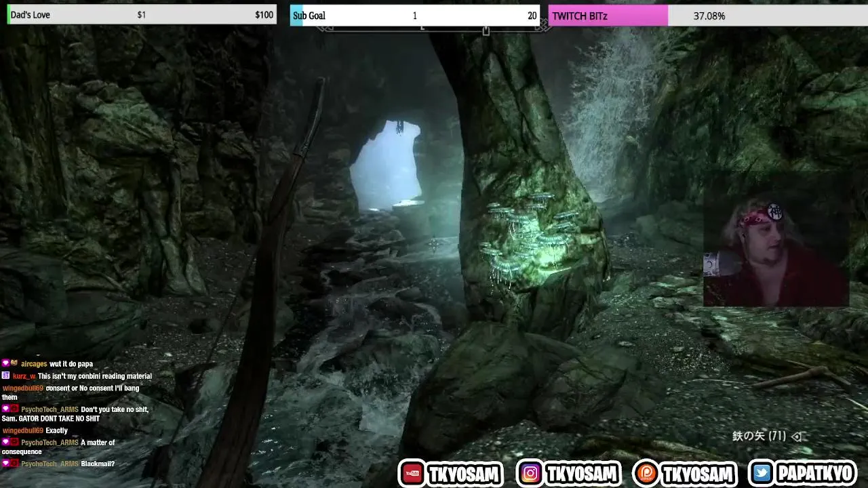Click red badge on 'Don't you take' message
Screen dimensions: 868x488
tap(14, 409)
